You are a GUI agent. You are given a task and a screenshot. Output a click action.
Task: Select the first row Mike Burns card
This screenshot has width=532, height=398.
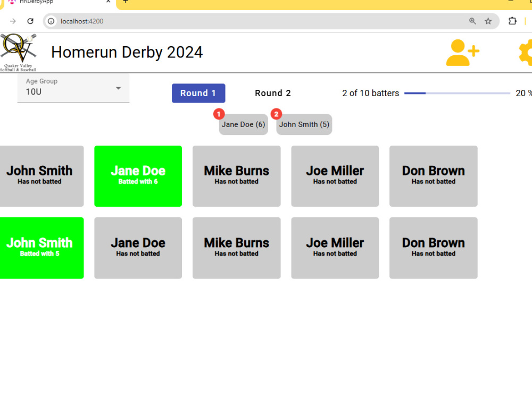click(x=237, y=176)
